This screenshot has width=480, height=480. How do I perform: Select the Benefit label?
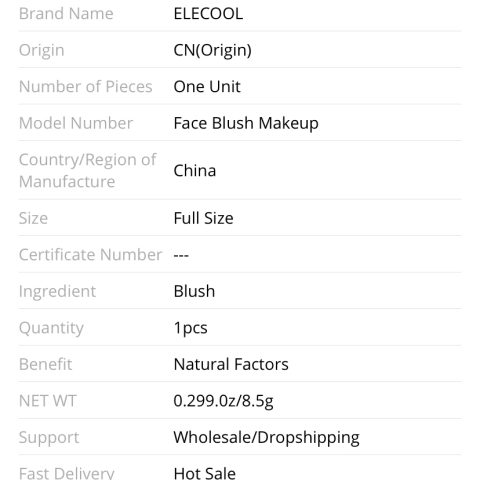point(45,364)
